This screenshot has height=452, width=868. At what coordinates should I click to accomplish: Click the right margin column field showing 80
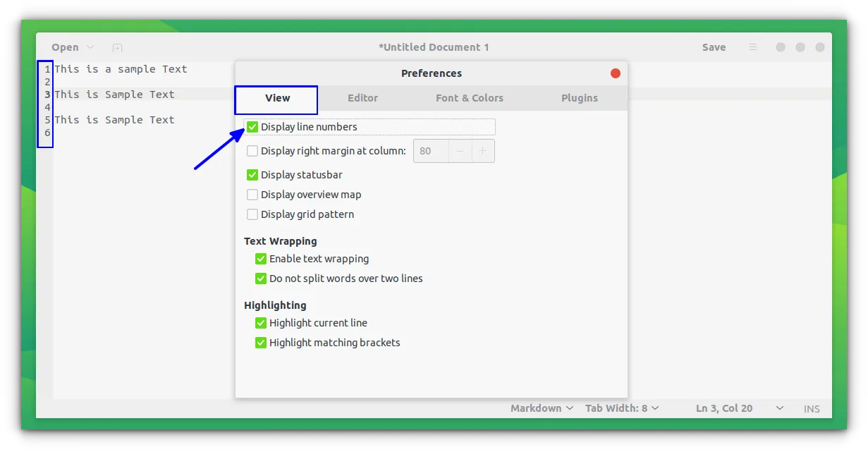(431, 151)
